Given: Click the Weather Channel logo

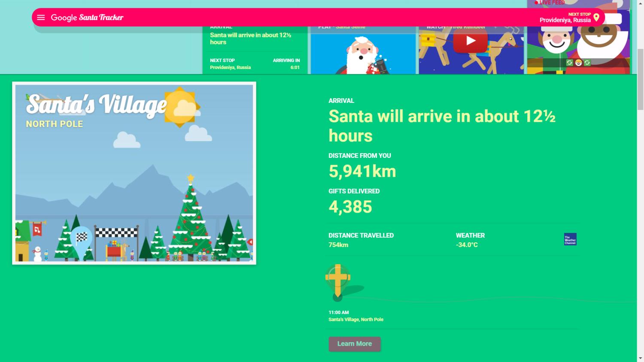Looking at the screenshot, I should (x=570, y=239).
